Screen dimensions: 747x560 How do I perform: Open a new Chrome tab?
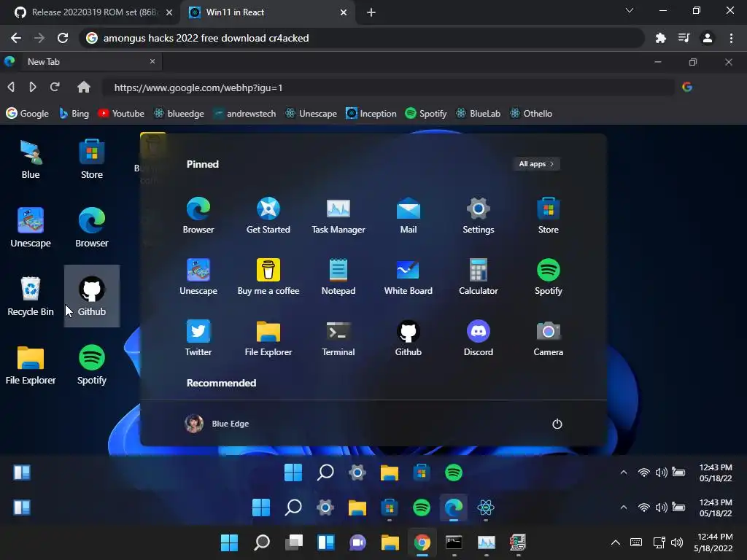(x=371, y=12)
